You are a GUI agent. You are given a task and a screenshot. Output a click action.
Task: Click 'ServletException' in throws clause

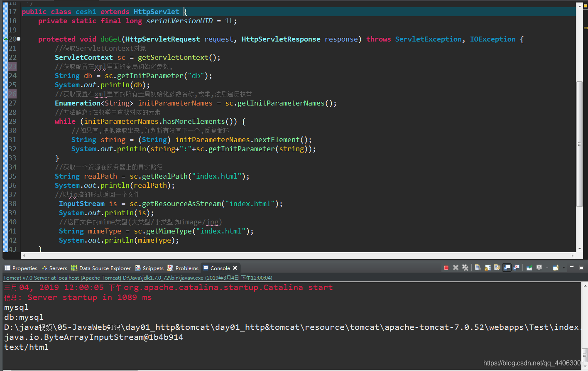pos(429,39)
